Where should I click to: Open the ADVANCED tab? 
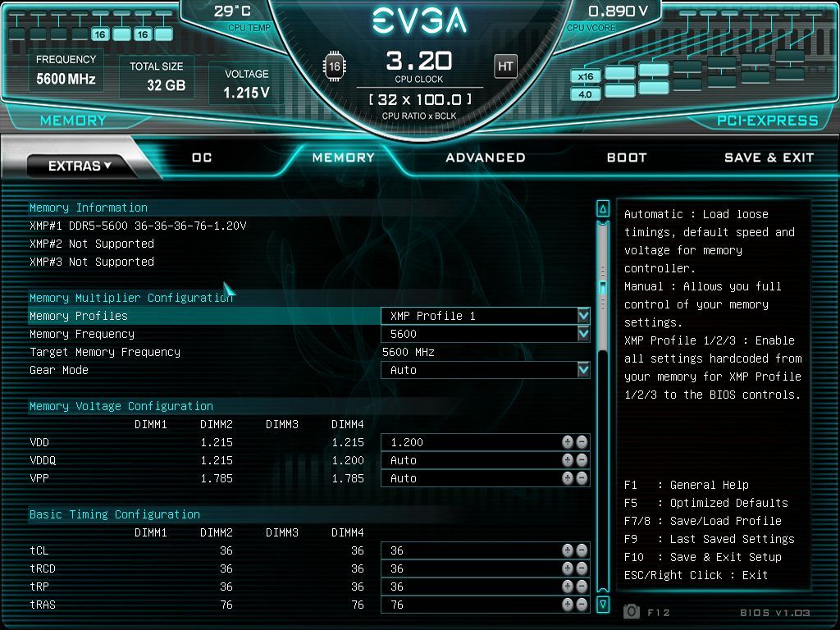[x=486, y=157]
